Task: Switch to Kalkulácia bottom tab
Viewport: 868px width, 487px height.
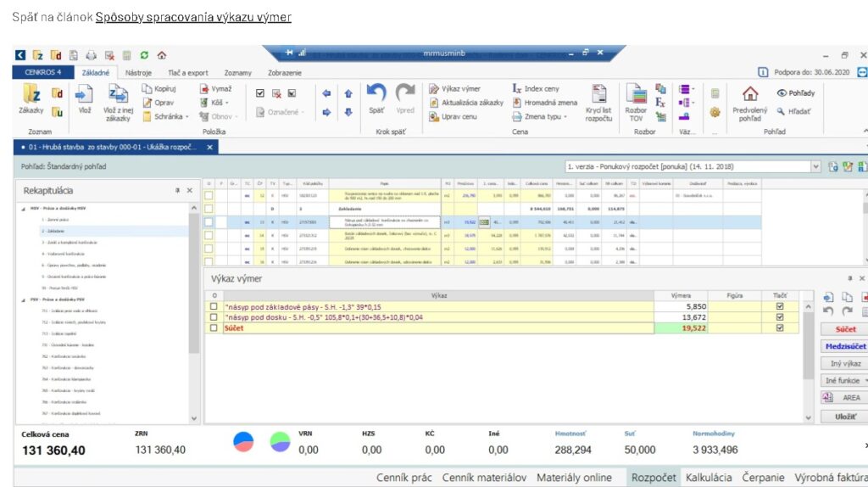Action: (x=709, y=478)
